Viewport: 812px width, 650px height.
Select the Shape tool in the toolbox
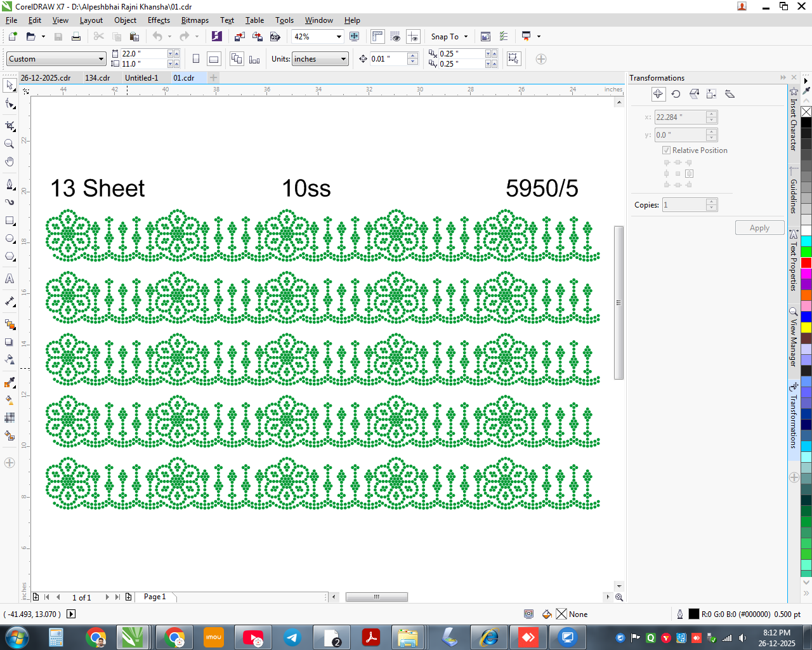[x=10, y=103]
